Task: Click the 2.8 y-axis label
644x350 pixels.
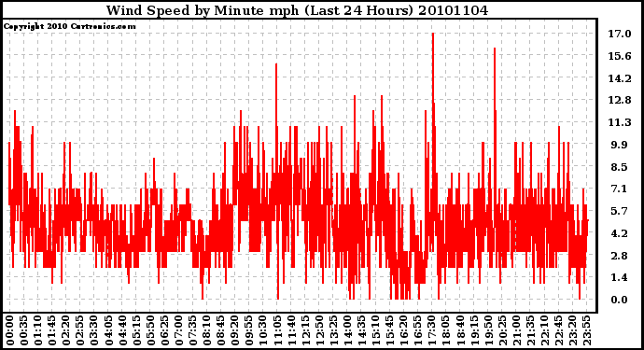Action: (x=620, y=256)
